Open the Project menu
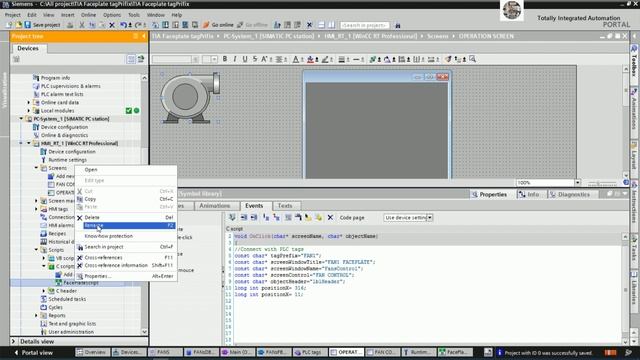640x360 pixels. point(13,15)
